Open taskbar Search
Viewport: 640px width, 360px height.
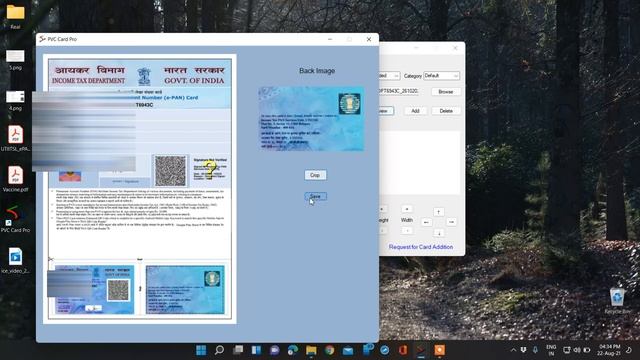pyautogui.click(x=219, y=350)
